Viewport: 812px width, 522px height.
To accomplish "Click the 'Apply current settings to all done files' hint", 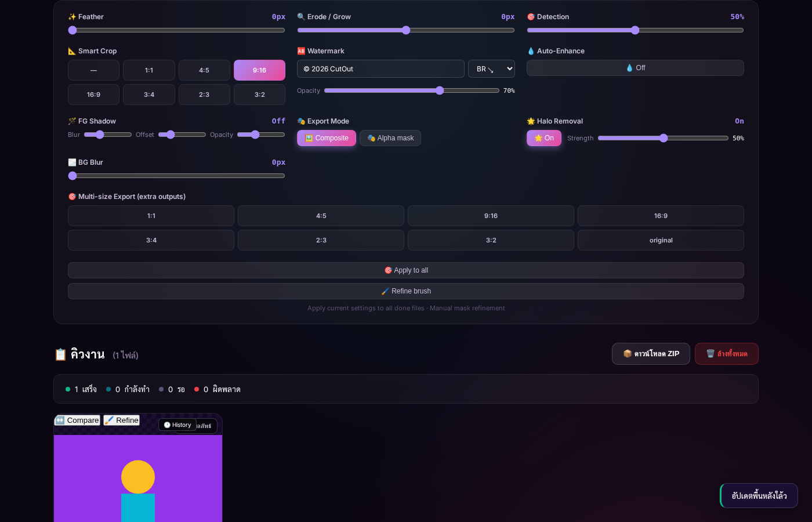I will (x=366, y=309).
